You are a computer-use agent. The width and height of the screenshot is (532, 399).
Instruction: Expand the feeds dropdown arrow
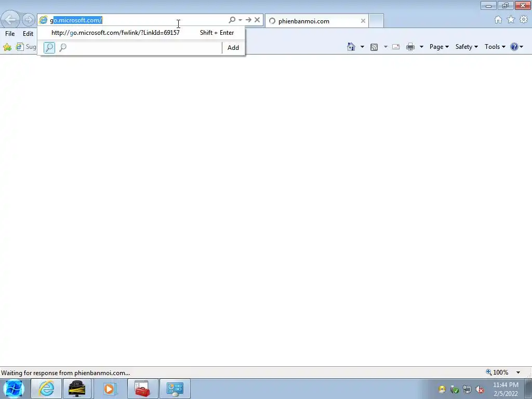point(385,47)
